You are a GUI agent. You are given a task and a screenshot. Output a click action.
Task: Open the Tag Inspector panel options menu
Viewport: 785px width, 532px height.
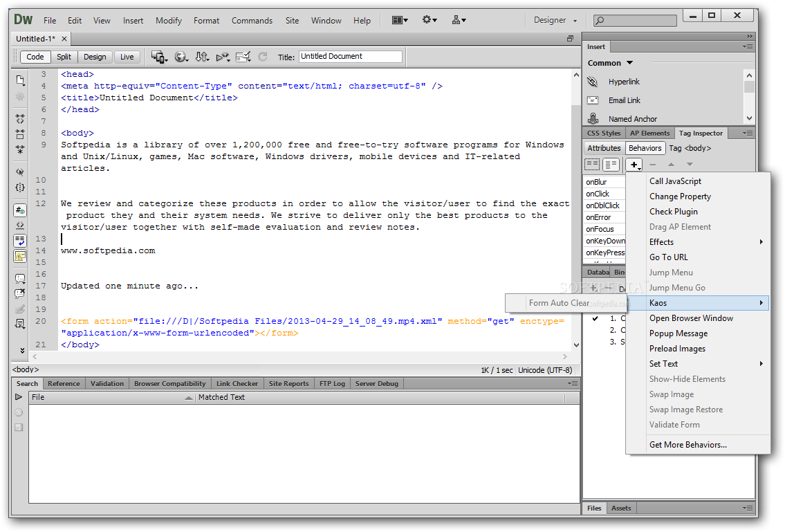coord(748,134)
